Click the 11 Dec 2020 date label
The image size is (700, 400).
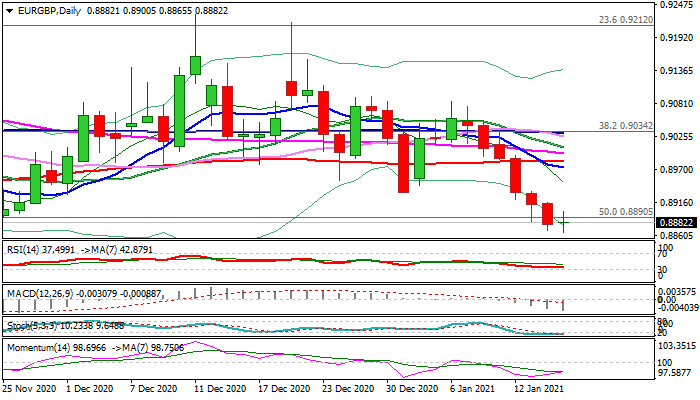(x=222, y=388)
